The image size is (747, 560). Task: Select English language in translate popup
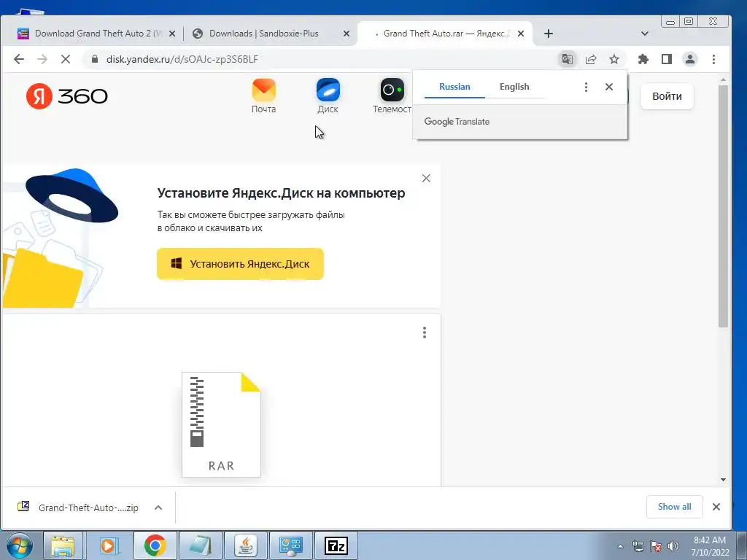[514, 87]
